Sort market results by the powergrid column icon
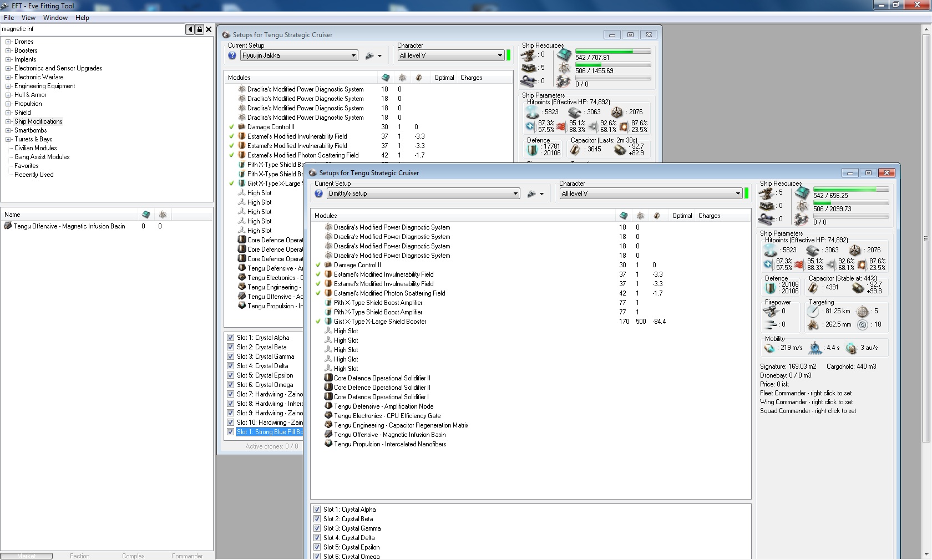Image resolution: width=932 pixels, height=560 pixels. tap(163, 215)
